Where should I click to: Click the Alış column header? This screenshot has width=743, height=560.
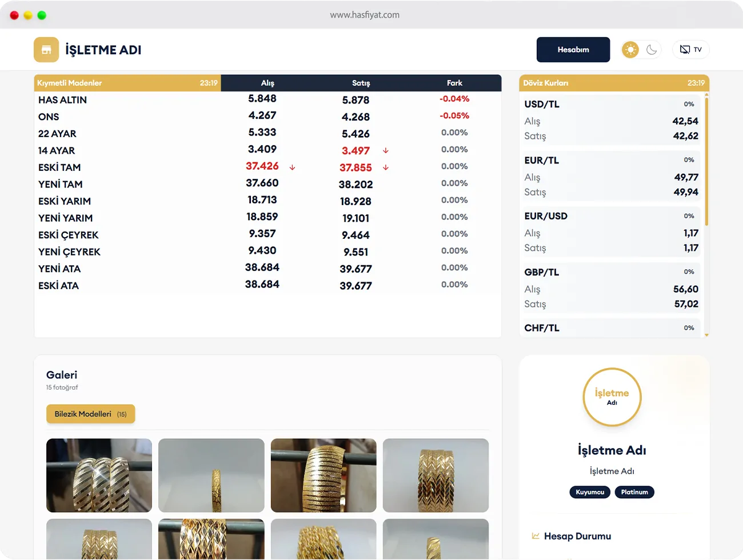tap(267, 83)
